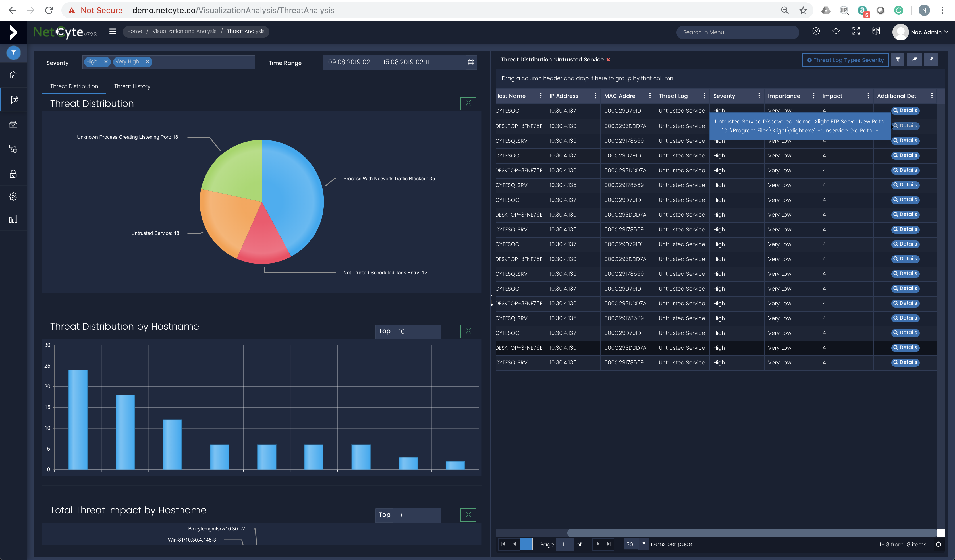The image size is (955, 560).
Task: Remove the Very High severity tag
Action: 148,61
